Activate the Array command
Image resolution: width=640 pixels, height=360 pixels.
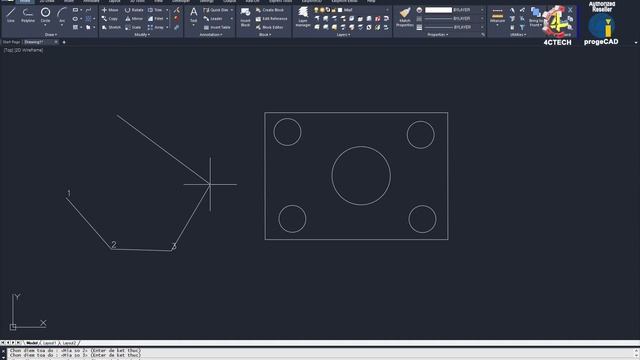[x=156, y=27]
